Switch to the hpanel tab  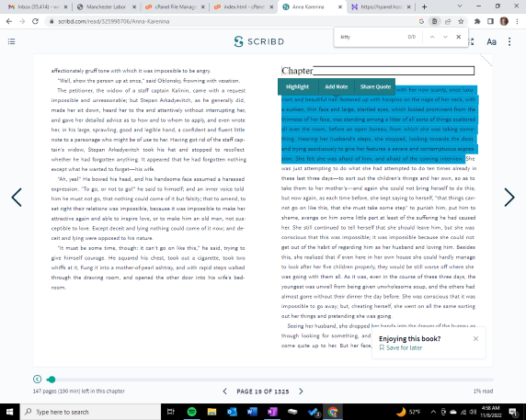381,6
